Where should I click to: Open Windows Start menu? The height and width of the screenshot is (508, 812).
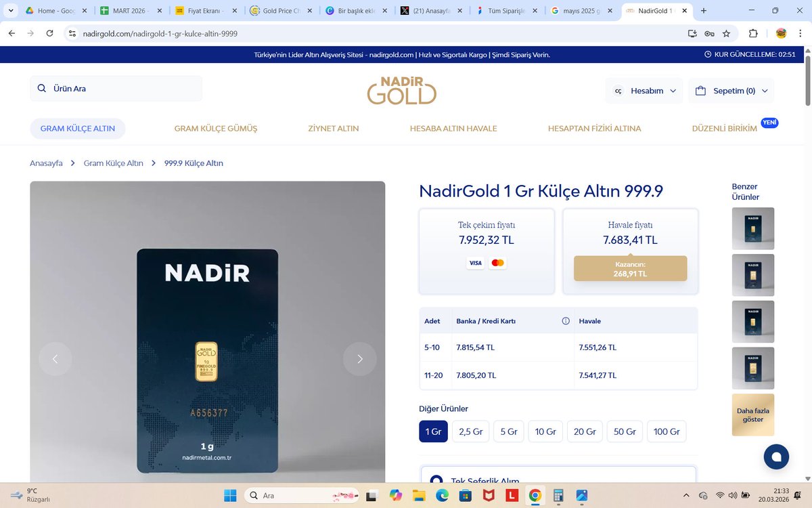pos(229,495)
